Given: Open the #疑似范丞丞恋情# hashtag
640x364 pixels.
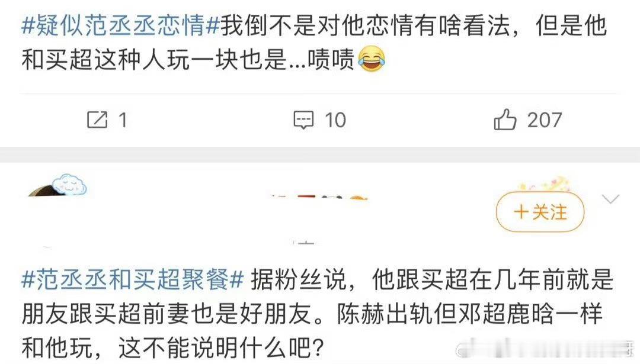Looking at the screenshot, I should (121, 25).
